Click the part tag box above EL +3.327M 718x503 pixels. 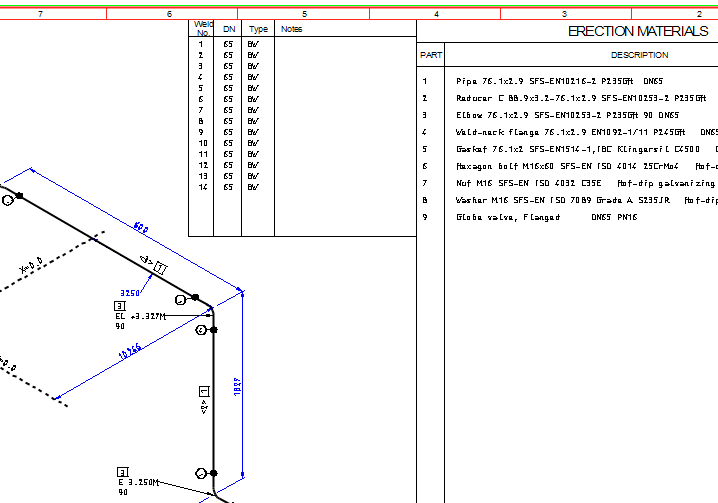pos(121,305)
